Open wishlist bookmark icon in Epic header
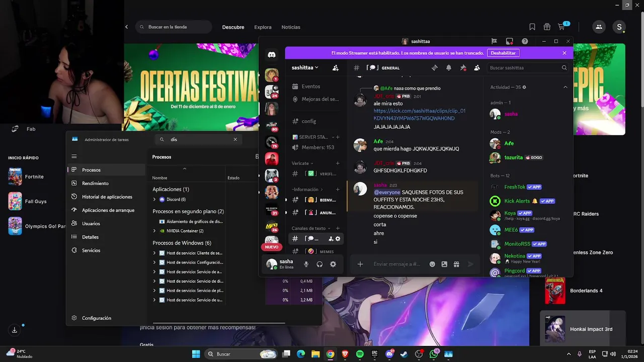The height and width of the screenshot is (362, 644). coord(532,27)
